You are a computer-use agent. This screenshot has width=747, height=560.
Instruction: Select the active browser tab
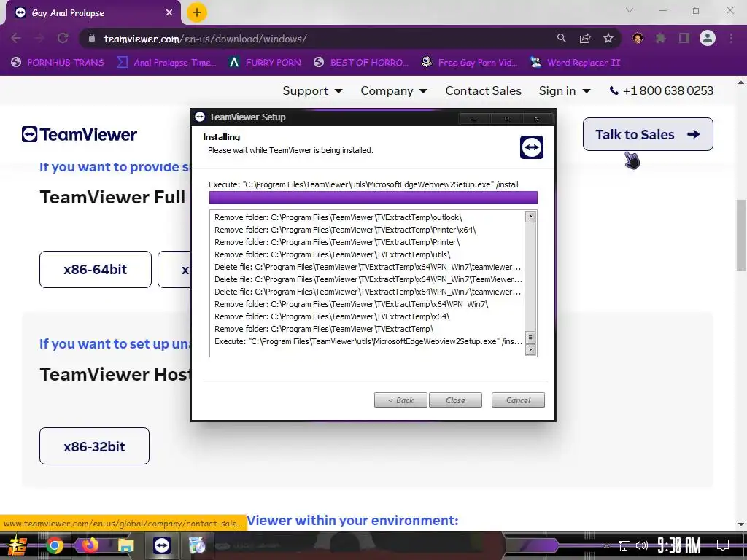click(x=93, y=13)
